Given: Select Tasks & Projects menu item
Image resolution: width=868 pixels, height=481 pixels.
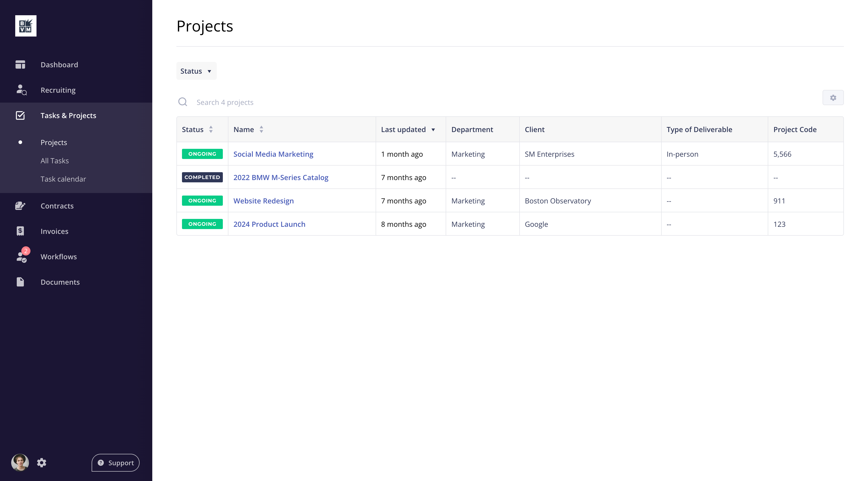Looking at the screenshot, I should click(68, 116).
